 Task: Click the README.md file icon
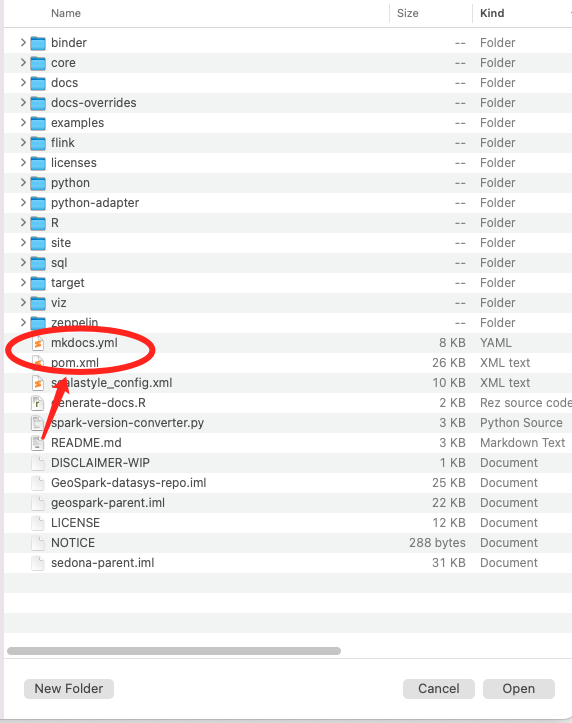click(38, 443)
